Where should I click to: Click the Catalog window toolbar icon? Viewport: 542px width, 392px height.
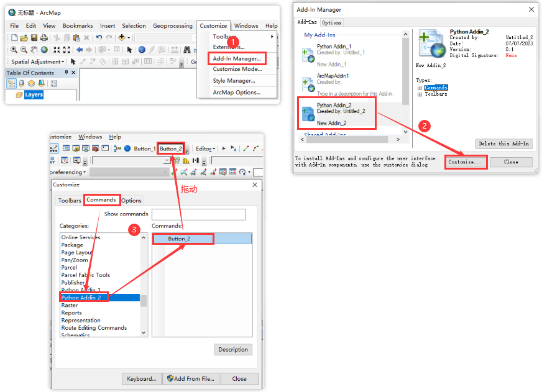coord(76,148)
